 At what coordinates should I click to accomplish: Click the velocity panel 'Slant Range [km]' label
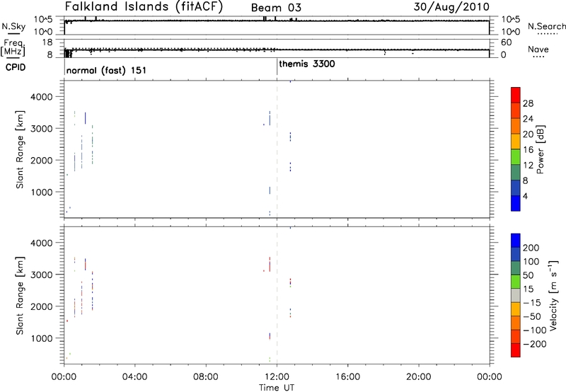click(20, 295)
